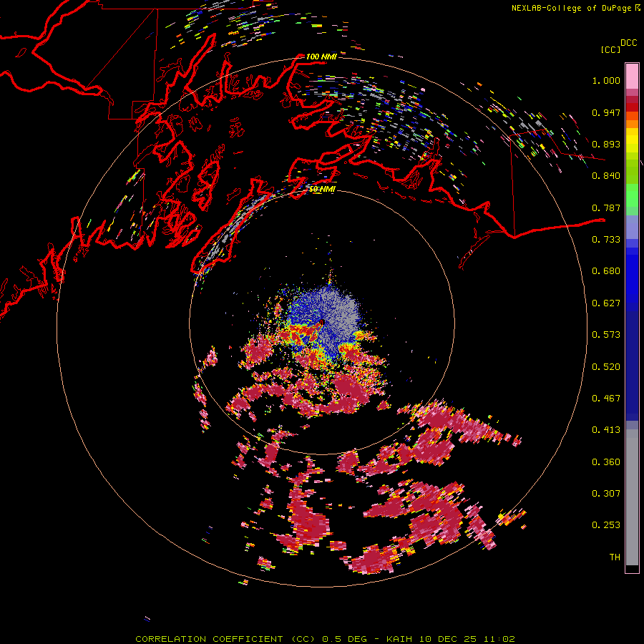This screenshot has width=644, height=644.
Task: Click the 0.947 color scale label
Action: [606, 112]
